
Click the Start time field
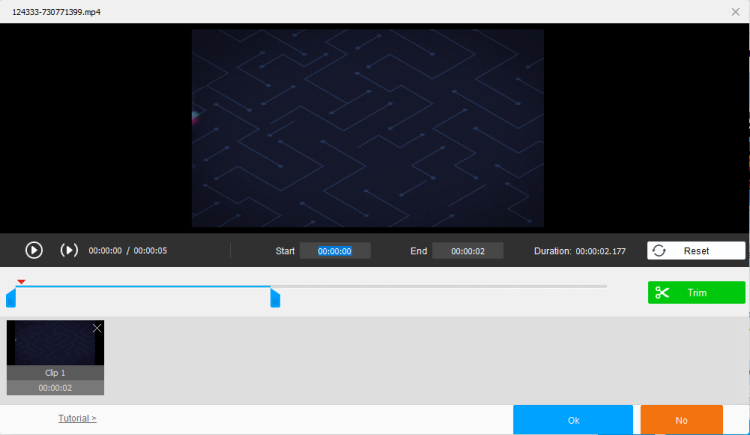[335, 251]
